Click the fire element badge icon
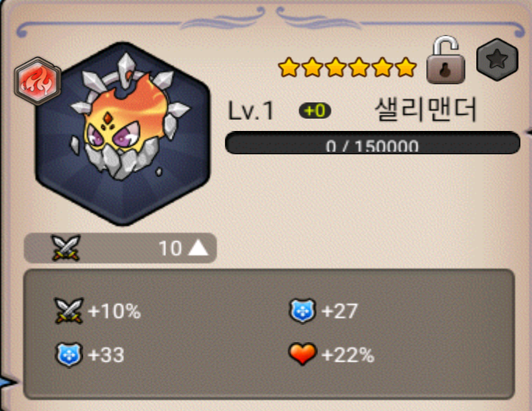This screenshot has width=532, height=411. (38, 81)
